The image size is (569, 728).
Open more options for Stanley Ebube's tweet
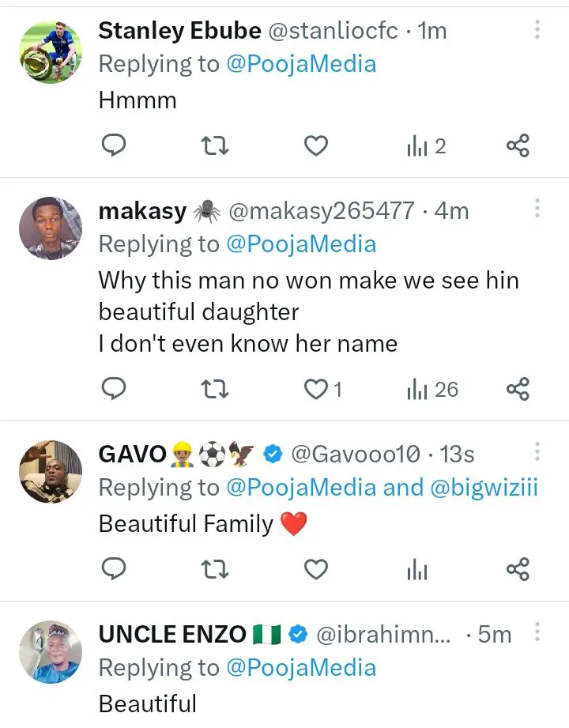[x=537, y=30]
